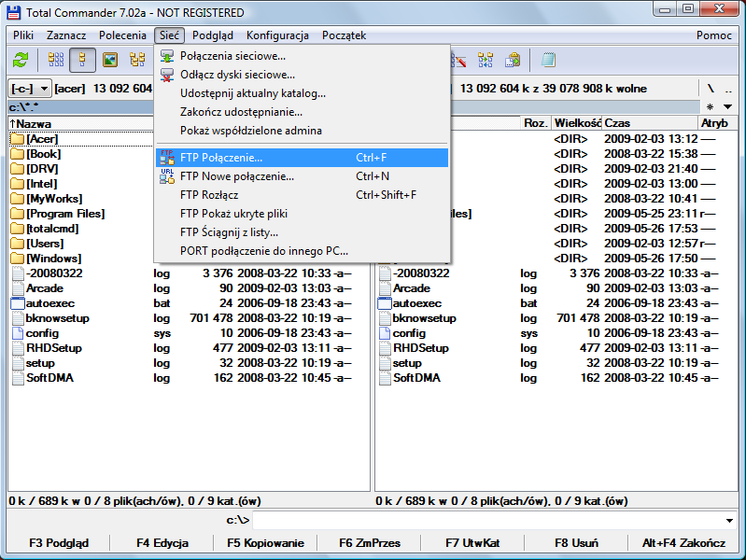This screenshot has height=560, width=746.
Task: Open the left [-c-] drive dropdown
Action: point(30,89)
